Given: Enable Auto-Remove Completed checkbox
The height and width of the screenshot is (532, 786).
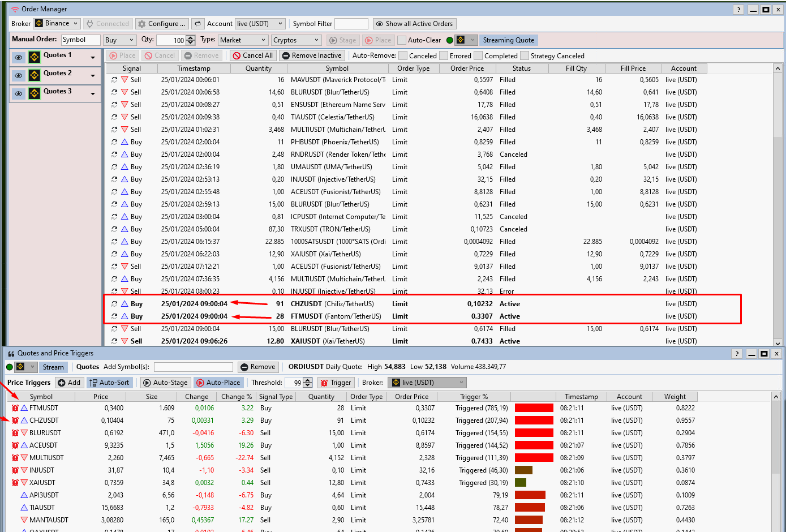Looking at the screenshot, I should pos(478,55).
